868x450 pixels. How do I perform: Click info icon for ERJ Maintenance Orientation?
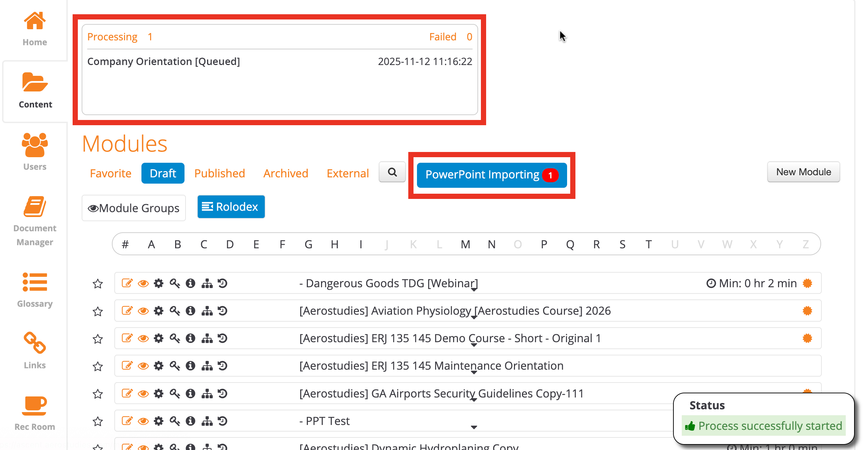(x=190, y=366)
